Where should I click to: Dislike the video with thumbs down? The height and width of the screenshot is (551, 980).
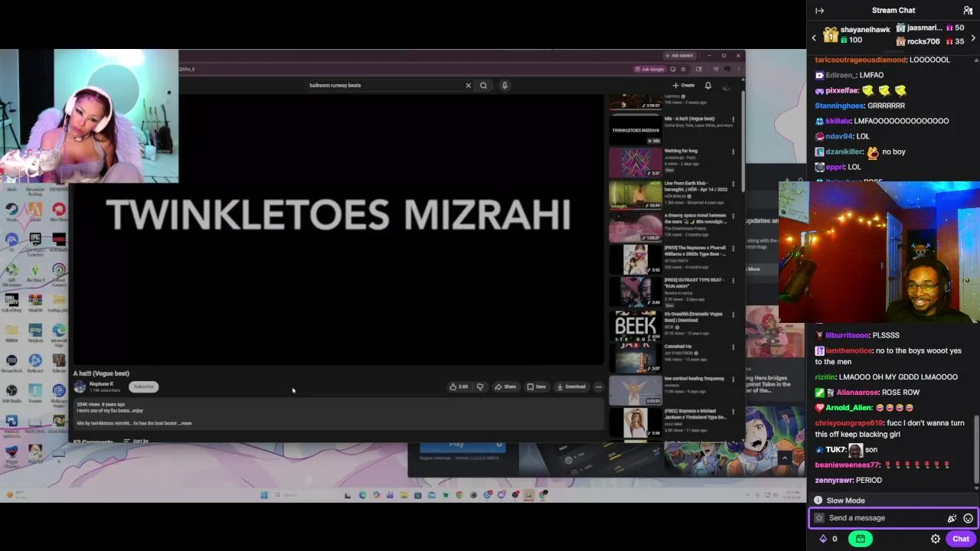coord(480,386)
